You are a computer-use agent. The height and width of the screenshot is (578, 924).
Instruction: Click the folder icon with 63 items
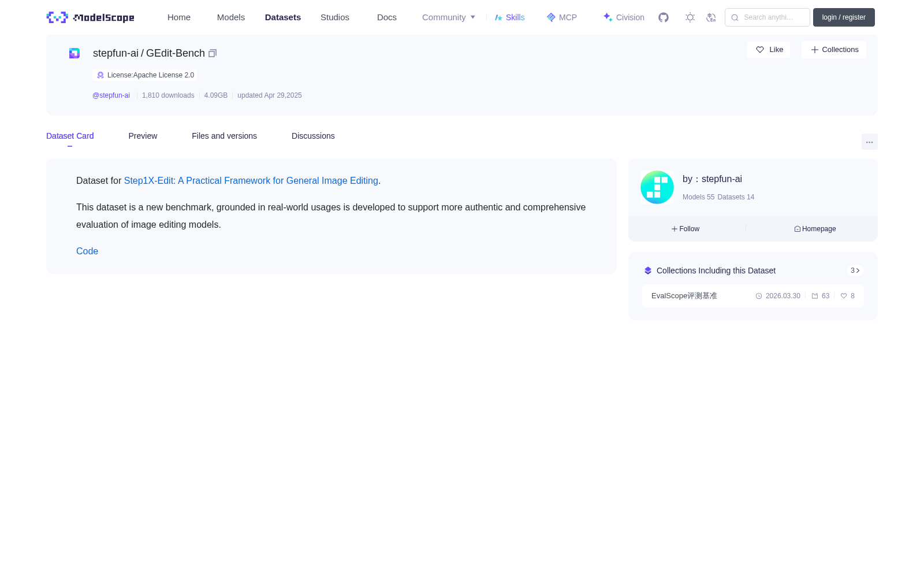point(815,296)
